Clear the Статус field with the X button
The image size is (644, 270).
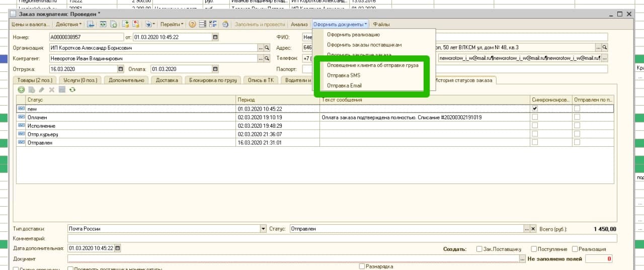[x=533, y=229]
